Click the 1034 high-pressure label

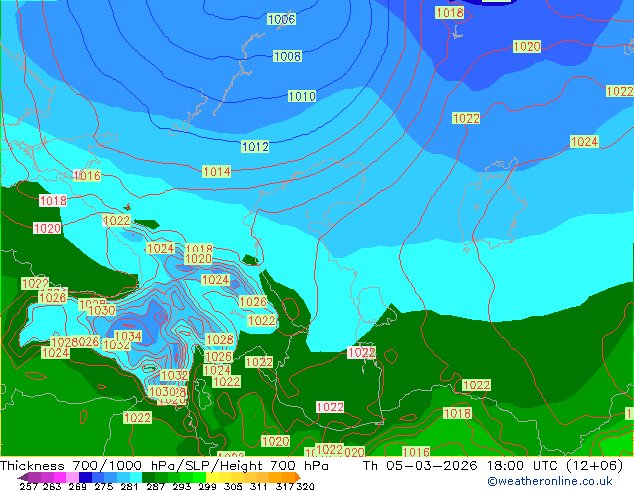128,336
